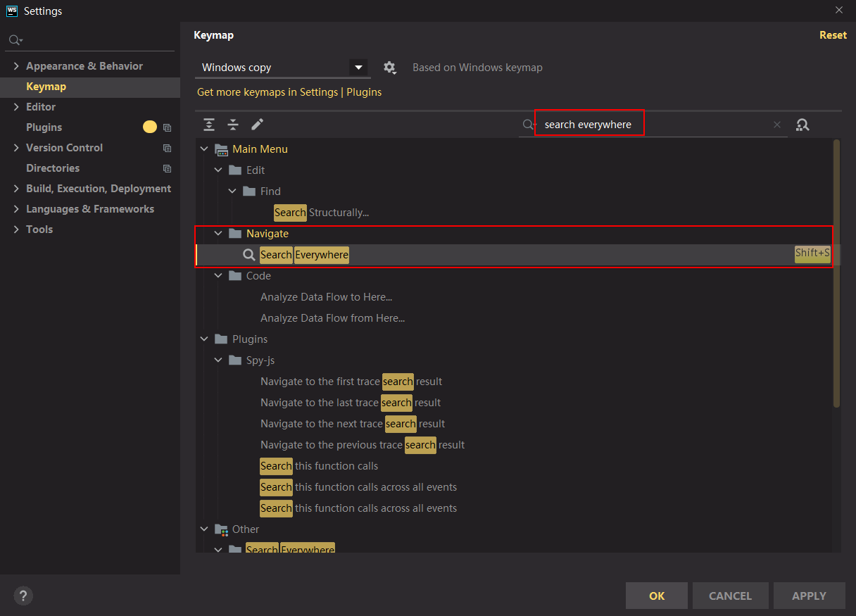Click the settings sidebar search magnifier icon
This screenshot has width=856, height=616.
(15, 40)
